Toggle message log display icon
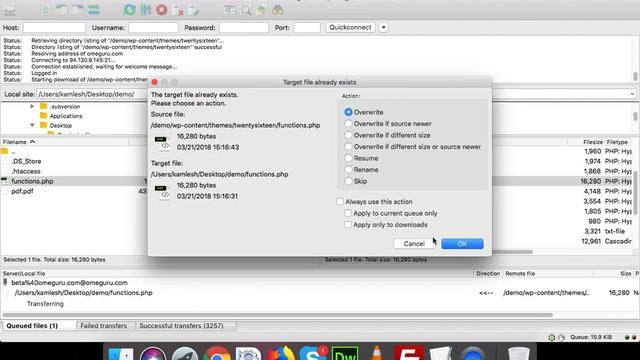The height and width of the screenshot is (360, 640). [x=45, y=9]
